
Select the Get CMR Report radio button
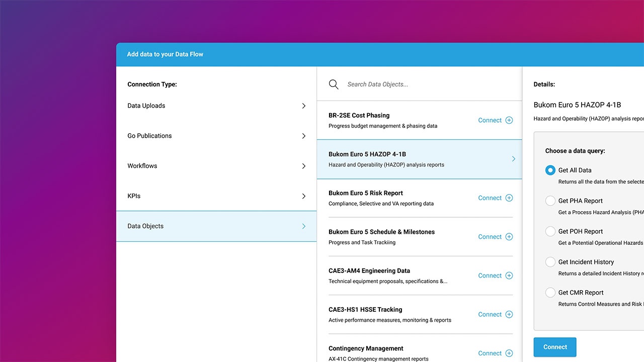coord(550,293)
